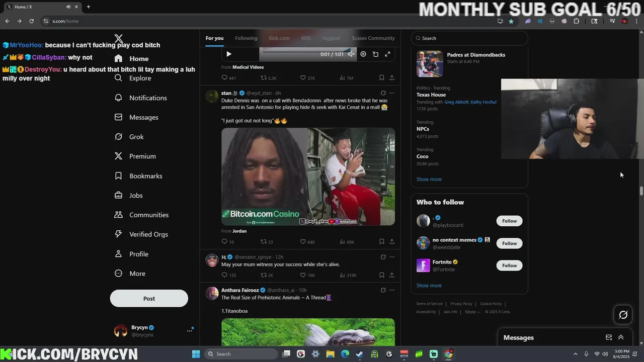The height and width of the screenshot is (362, 644).
Task: Ask Grok about Anthara Fairooz's thread
Action: (x=383, y=290)
